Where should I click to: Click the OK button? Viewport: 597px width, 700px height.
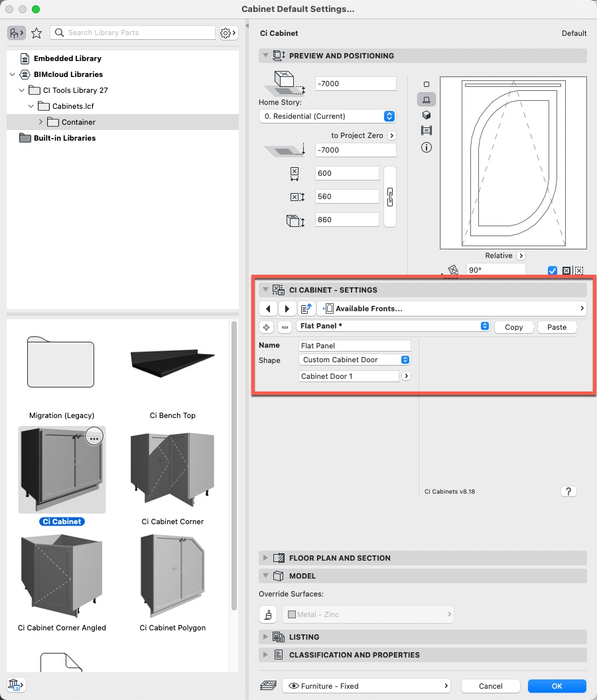point(557,686)
